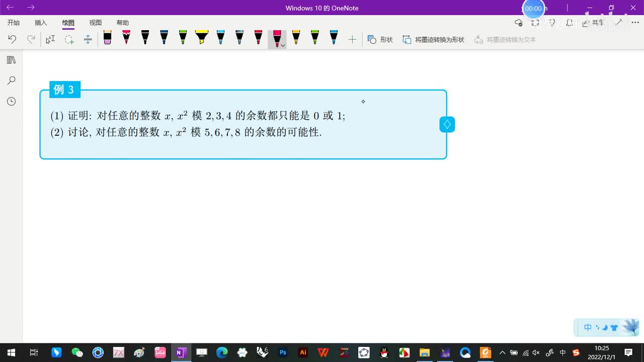The image size is (644, 362).
Task: Launch Microsoft Edge from taskbar
Action: pyautogui.click(x=222, y=352)
